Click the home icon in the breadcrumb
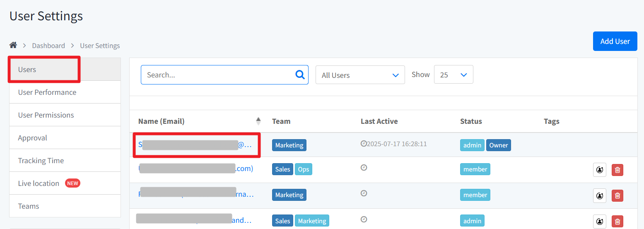 coord(13,45)
